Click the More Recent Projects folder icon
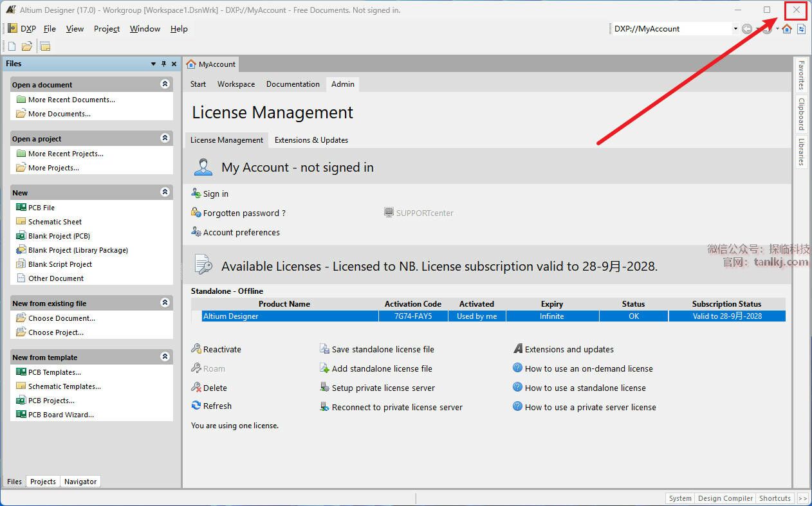812x506 pixels. coord(21,154)
